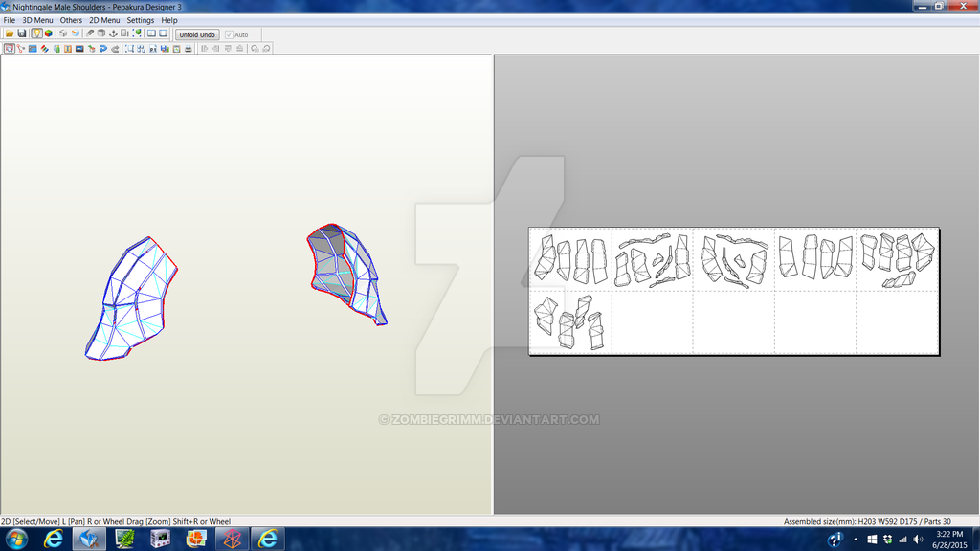Click the first split-window layout icon
980x551 pixels.
pyautogui.click(x=151, y=33)
